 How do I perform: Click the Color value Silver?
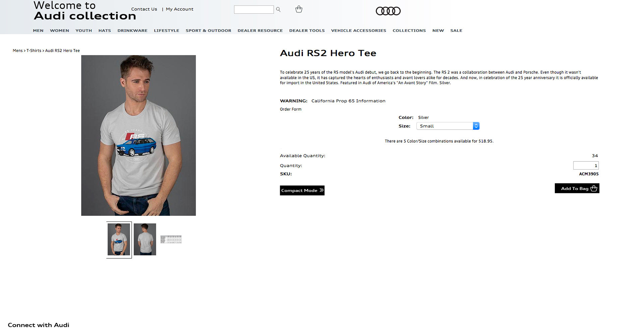tap(423, 117)
